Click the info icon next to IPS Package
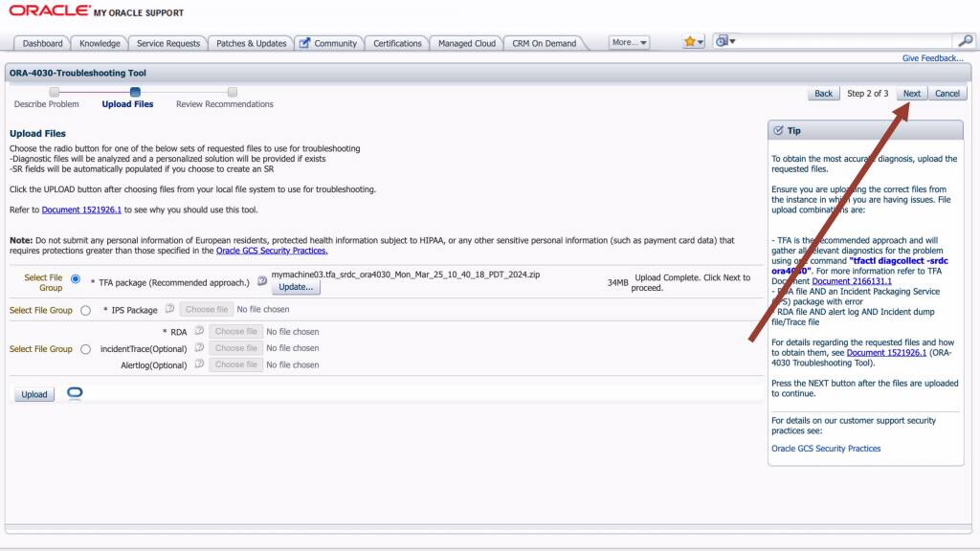The width and height of the screenshot is (980, 551). [168, 309]
